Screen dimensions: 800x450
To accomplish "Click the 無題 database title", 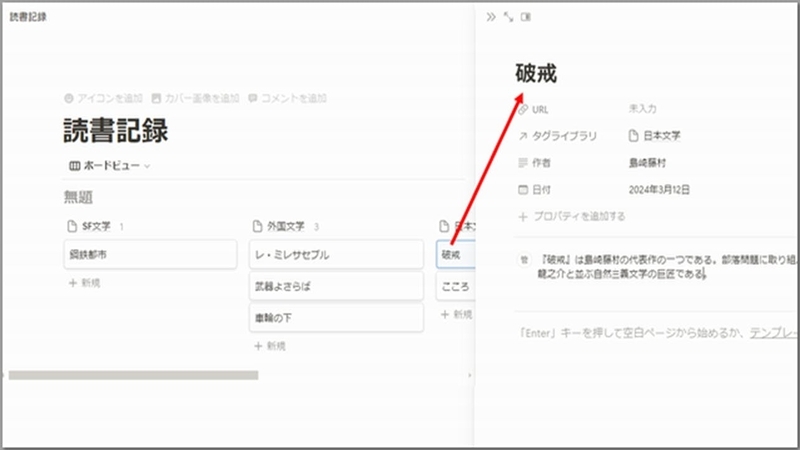I will (78, 197).
